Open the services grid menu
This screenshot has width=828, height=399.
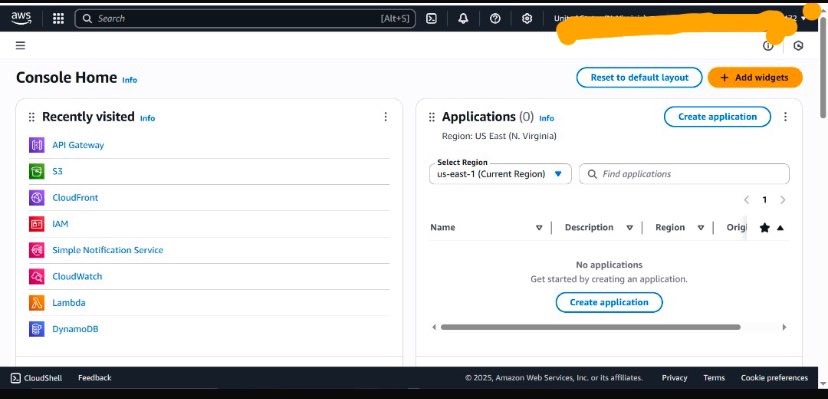(x=59, y=18)
